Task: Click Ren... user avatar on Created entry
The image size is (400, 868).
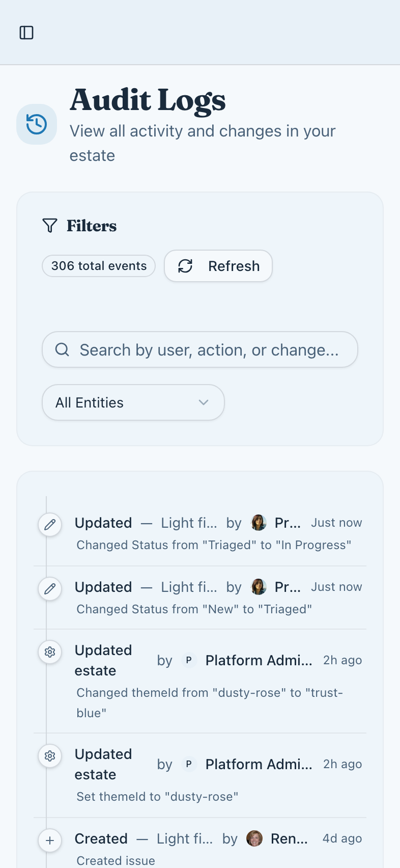Action: click(254, 838)
